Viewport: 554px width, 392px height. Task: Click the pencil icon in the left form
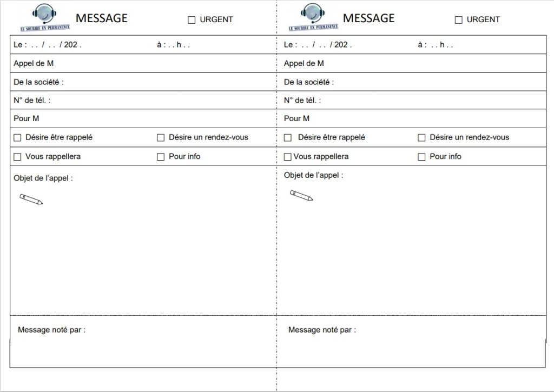point(31,199)
